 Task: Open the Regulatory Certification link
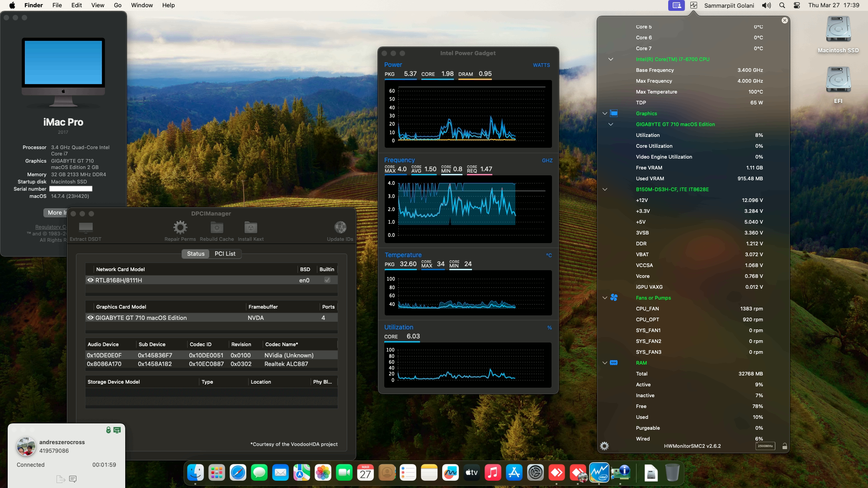(x=51, y=226)
